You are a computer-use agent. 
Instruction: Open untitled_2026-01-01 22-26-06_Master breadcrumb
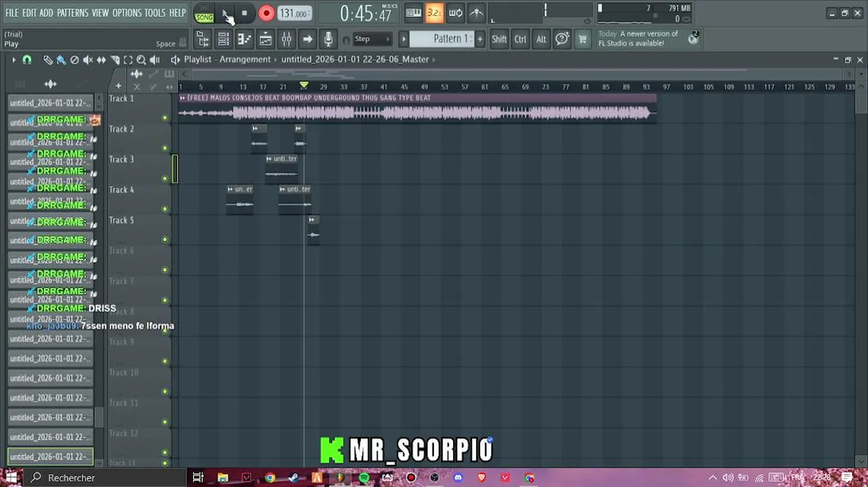point(355,60)
